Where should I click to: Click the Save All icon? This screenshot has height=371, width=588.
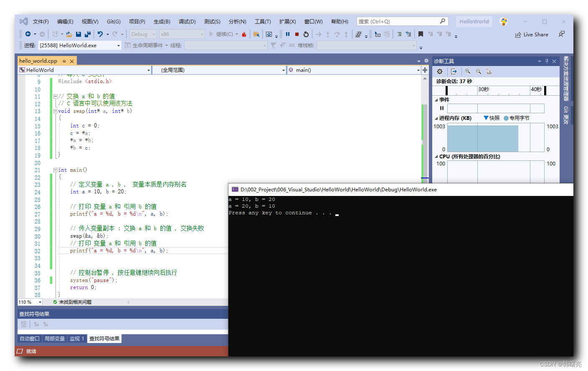coord(88,34)
